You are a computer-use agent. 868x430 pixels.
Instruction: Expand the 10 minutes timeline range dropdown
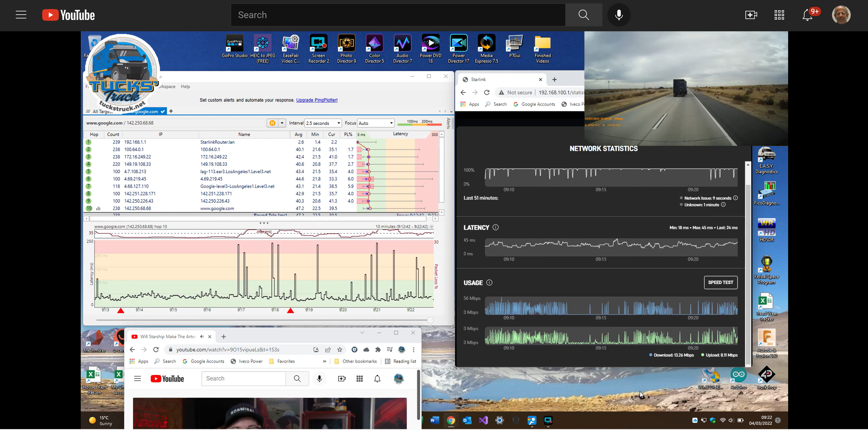pyautogui.click(x=431, y=227)
